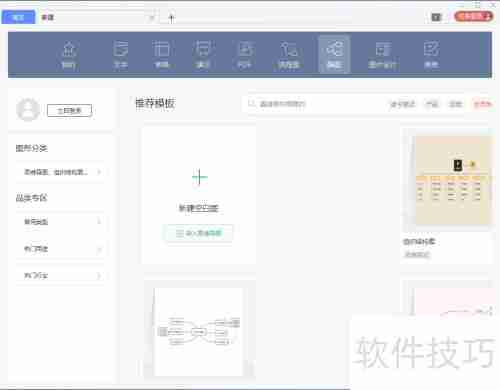Click the 推荐模板 heading
The image size is (500, 390).
point(155,103)
